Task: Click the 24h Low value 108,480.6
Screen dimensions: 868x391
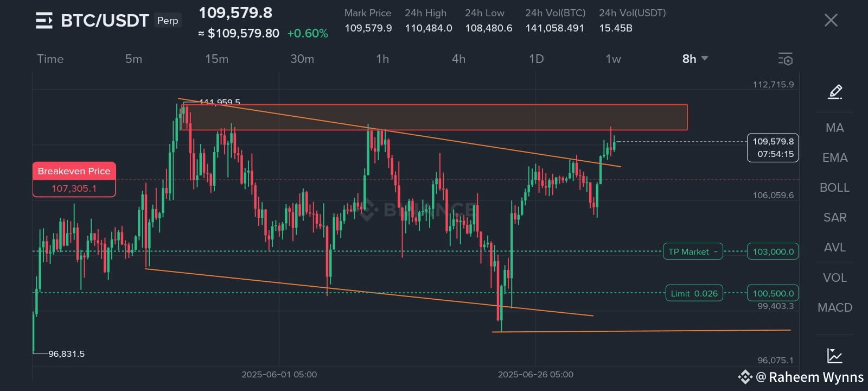Action: [488, 28]
